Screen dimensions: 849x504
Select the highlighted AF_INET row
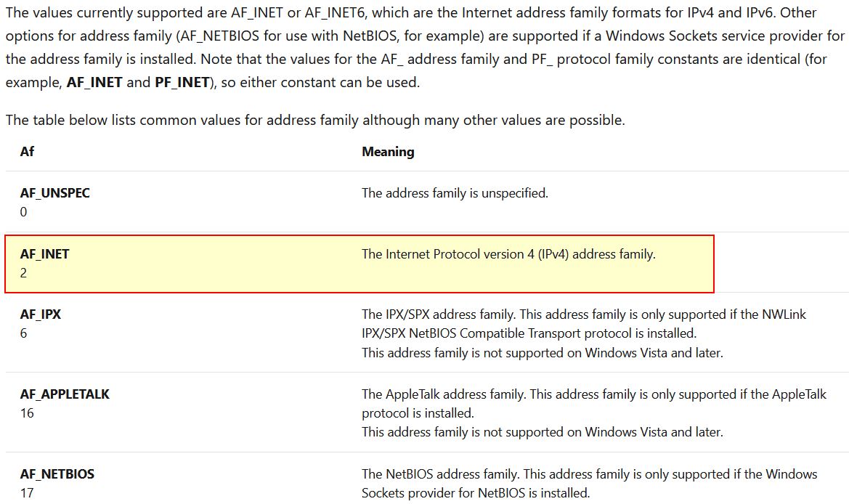(359, 264)
